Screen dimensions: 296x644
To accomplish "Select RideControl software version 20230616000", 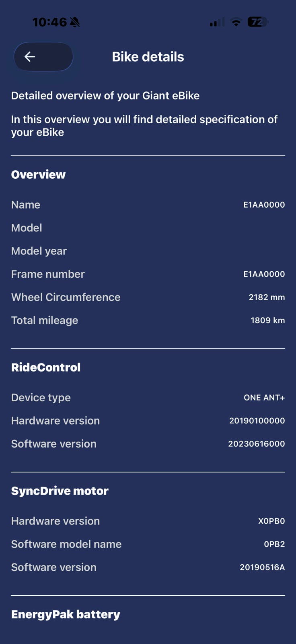I will click(257, 444).
